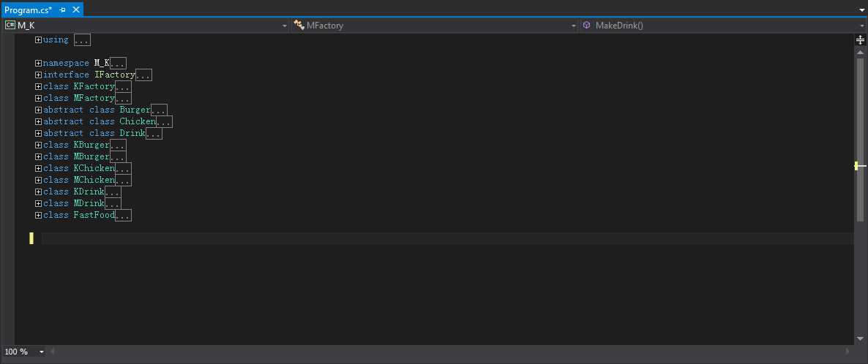Viewport: 868px width, 364px height.
Task: Open the tab list dropdown arrow at top right
Action: [x=862, y=10]
